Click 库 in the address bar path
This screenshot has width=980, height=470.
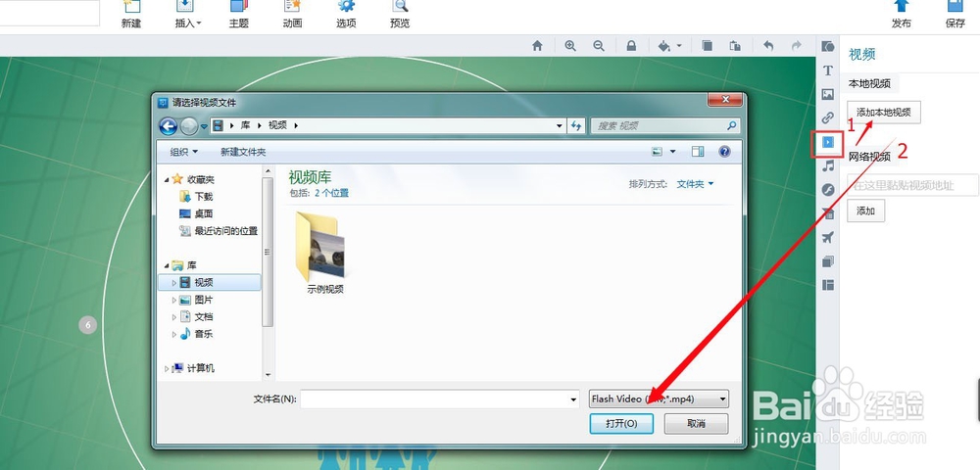click(x=246, y=125)
